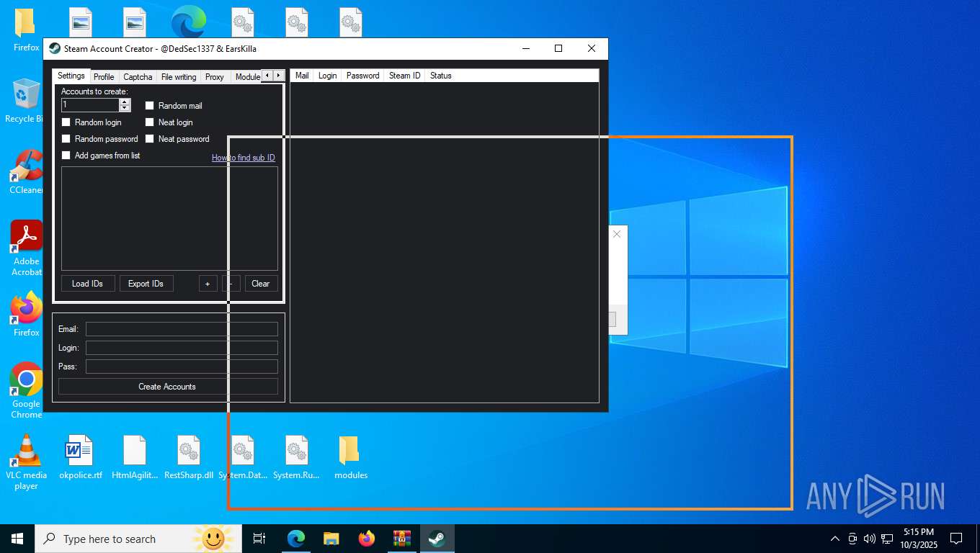Focus the Email input field
The image size is (980, 553).
coord(182,329)
